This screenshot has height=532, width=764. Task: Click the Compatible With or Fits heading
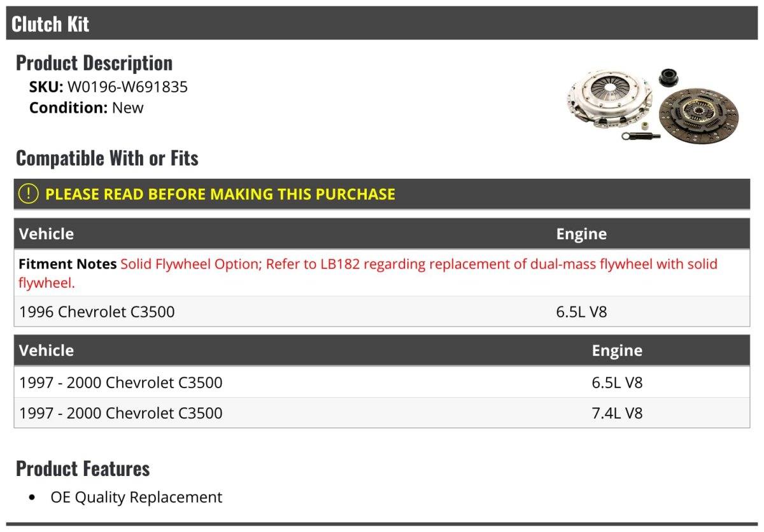pos(107,158)
